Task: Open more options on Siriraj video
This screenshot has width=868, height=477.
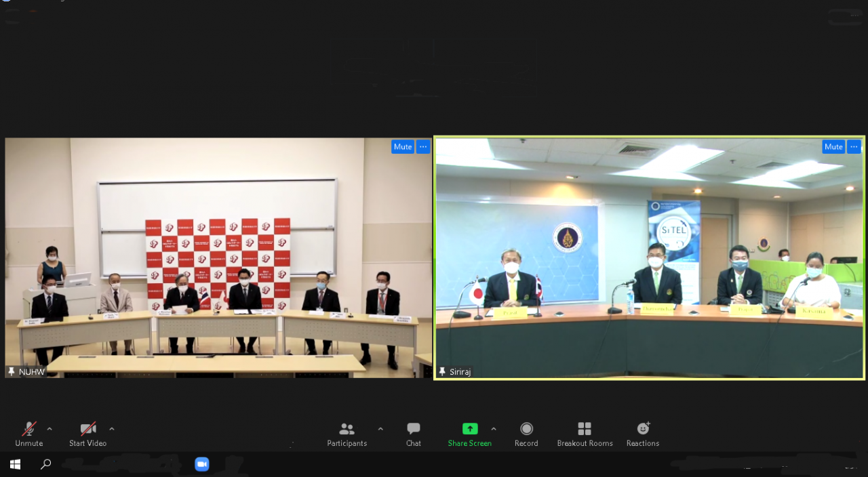Action: click(x=854, y=147)
